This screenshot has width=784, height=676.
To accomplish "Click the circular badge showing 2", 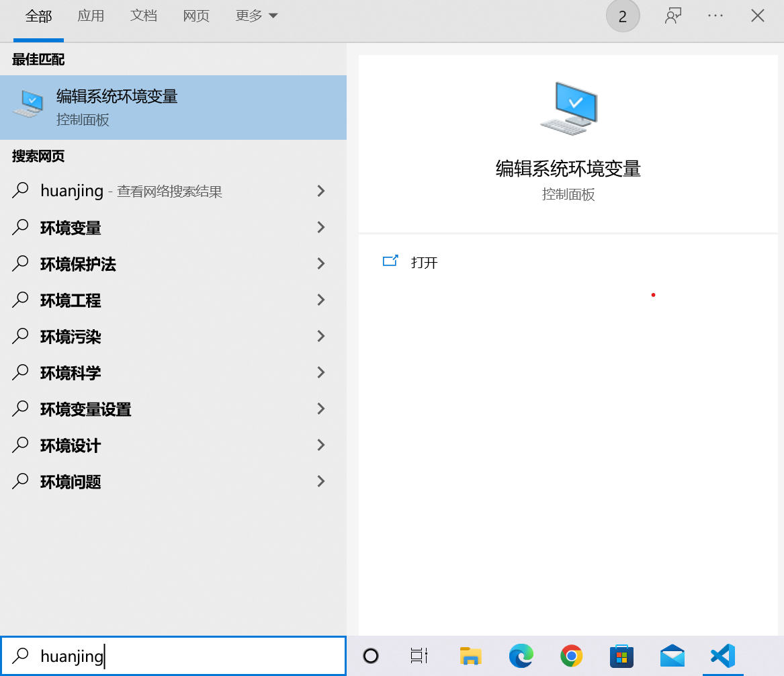I will [x=623, y=17].
